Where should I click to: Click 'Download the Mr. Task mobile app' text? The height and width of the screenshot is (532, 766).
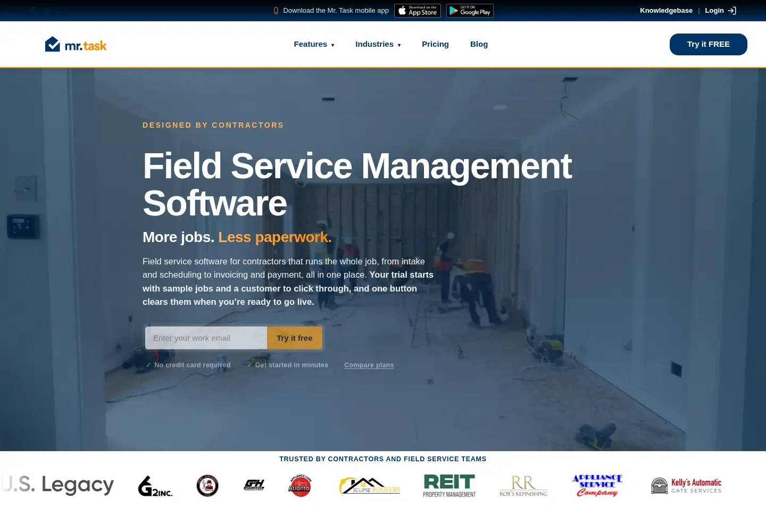tap(336, 11)
